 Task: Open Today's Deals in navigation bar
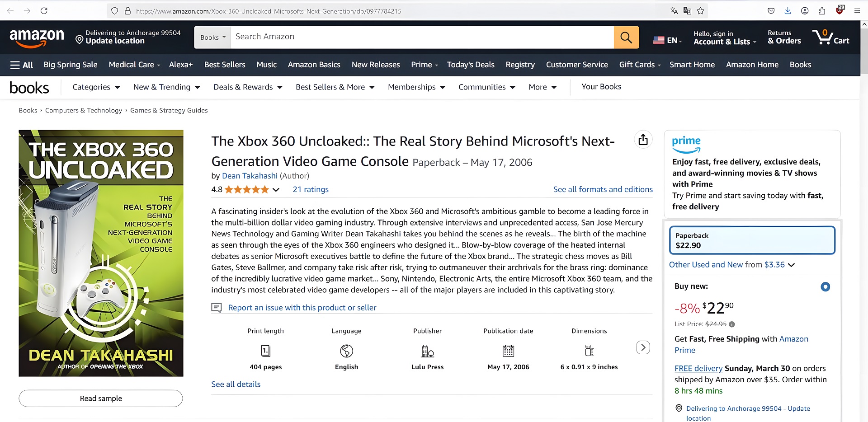pos(470,65)
